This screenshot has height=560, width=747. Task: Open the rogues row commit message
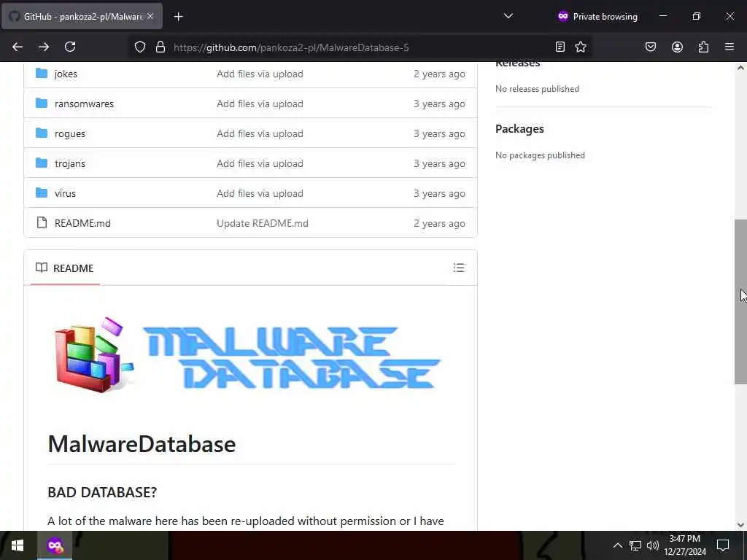click(x=260, y=134)
